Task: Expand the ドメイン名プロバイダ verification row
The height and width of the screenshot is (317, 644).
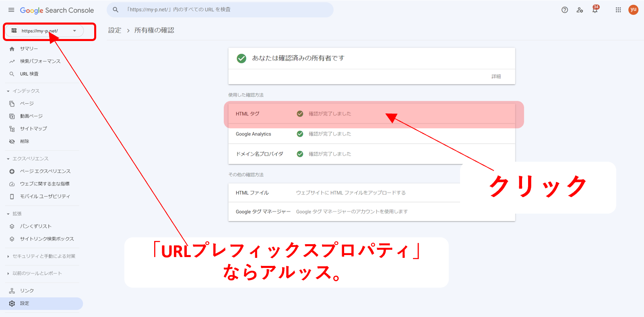Action: 372,154
